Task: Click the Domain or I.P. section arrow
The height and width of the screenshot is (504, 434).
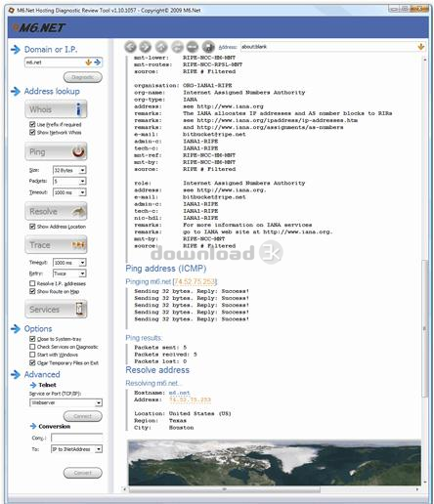Action: 16,50
